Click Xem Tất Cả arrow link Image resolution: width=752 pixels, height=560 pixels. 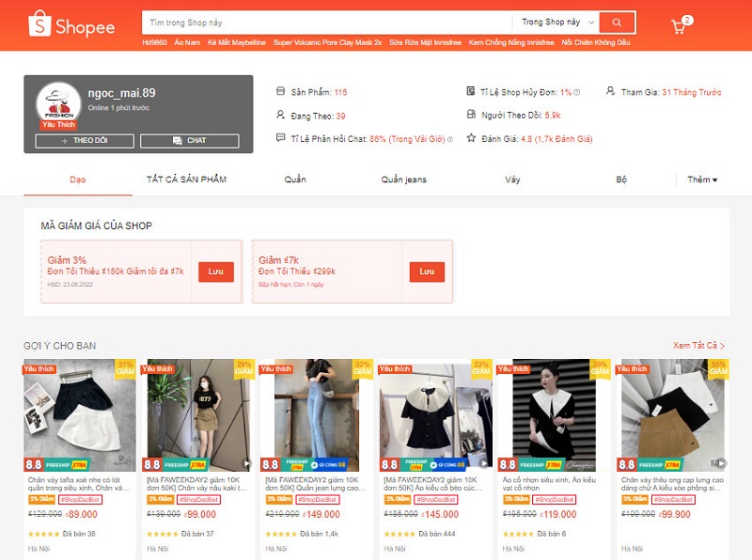pyautogui.click(x=698, y=346)
